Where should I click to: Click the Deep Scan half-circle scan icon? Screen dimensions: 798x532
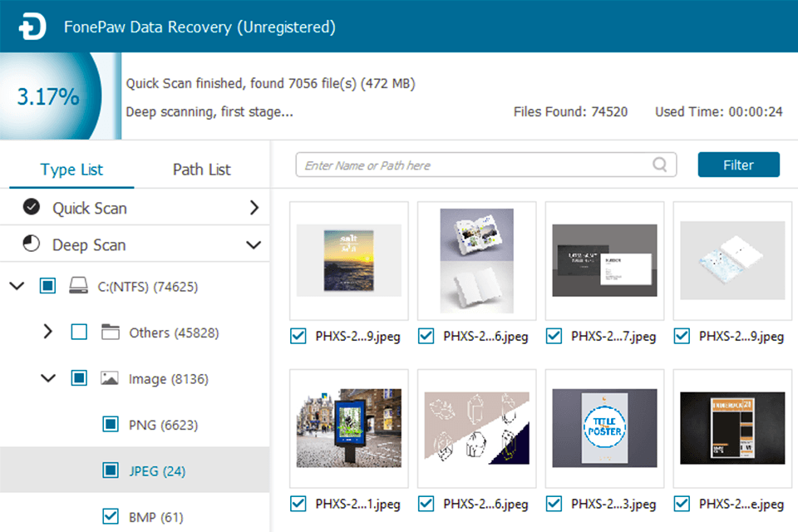(29, 244)
